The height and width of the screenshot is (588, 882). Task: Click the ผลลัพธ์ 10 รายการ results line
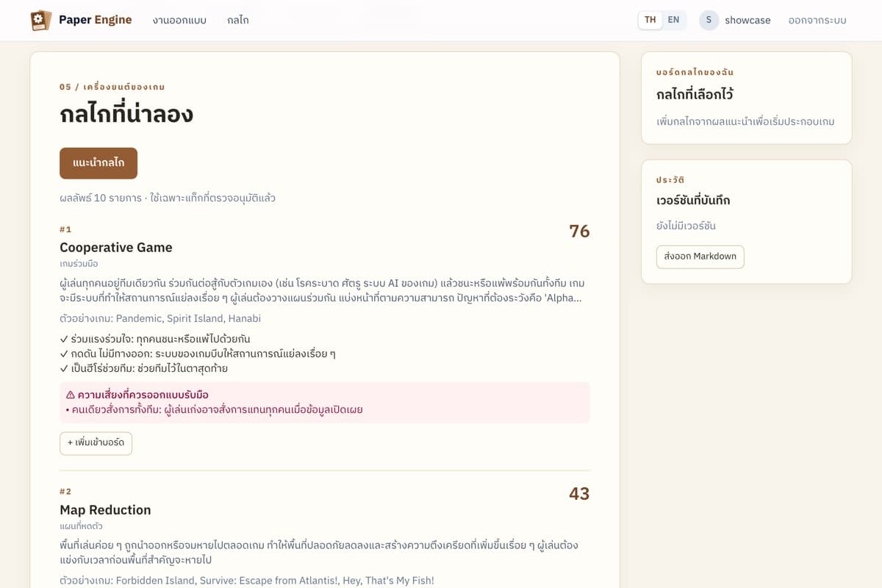[168, 198]
